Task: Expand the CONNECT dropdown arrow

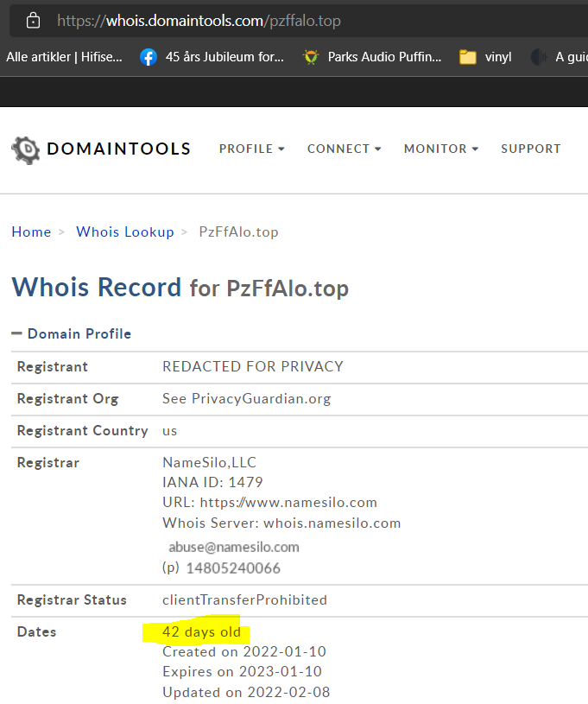Action: 377,149
